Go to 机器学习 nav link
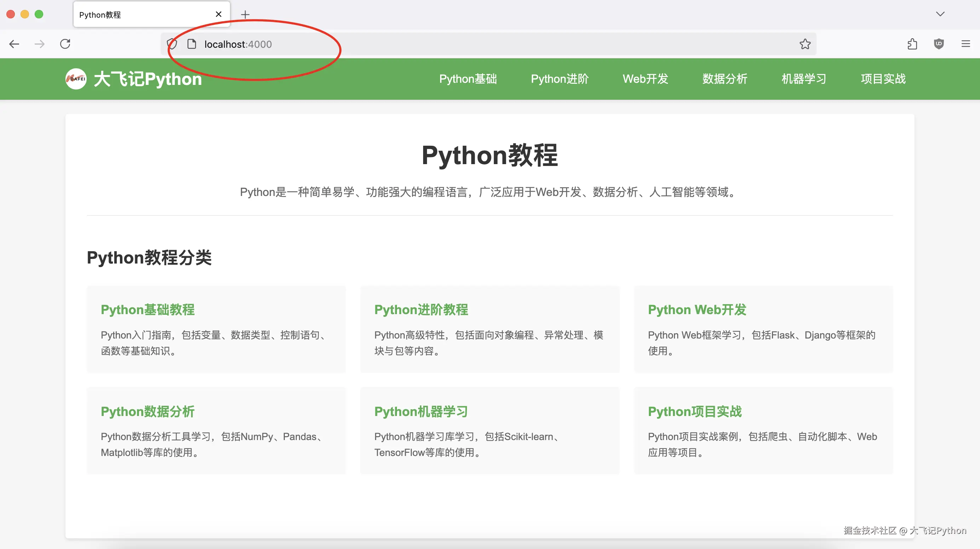This screenshot has width=980, height=549. coord(804,79)
